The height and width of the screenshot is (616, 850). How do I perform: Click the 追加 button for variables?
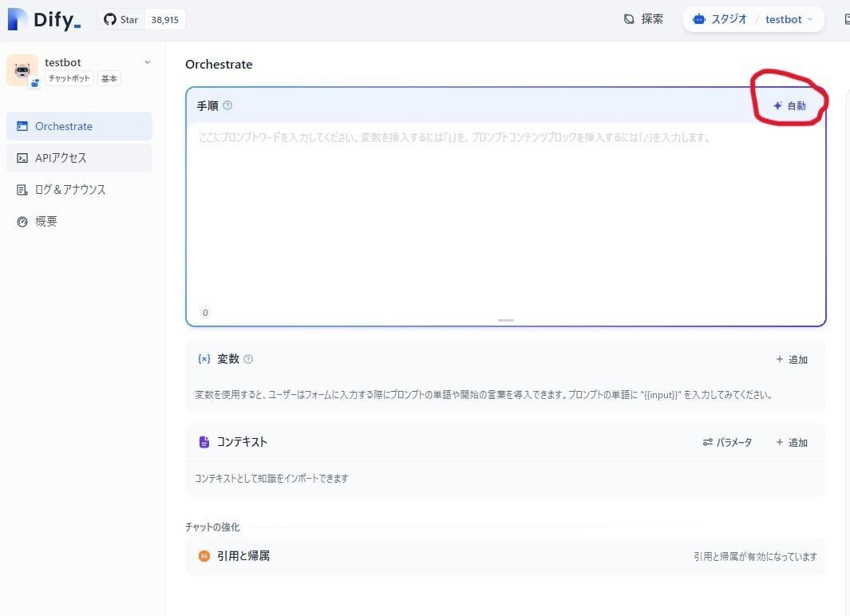792,359
